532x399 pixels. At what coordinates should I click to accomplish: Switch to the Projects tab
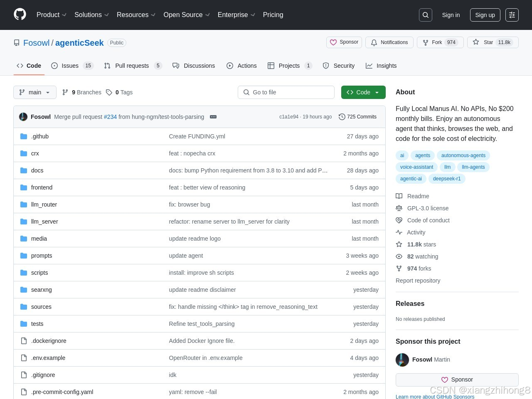click(290, 66)
